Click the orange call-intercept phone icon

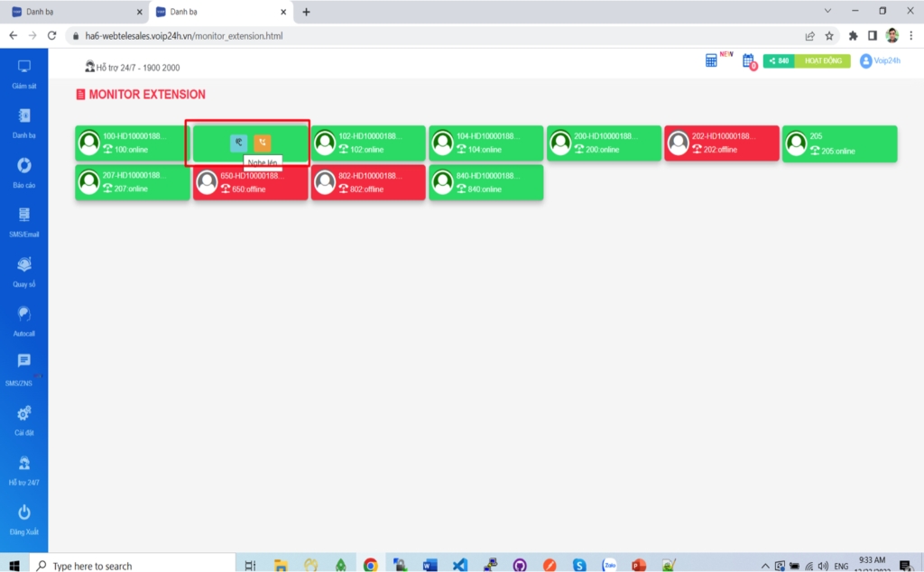pos(262,143)
